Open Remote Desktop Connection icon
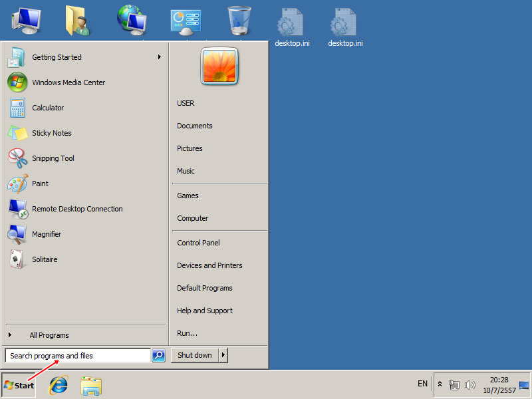 click(x=18, y=209)
